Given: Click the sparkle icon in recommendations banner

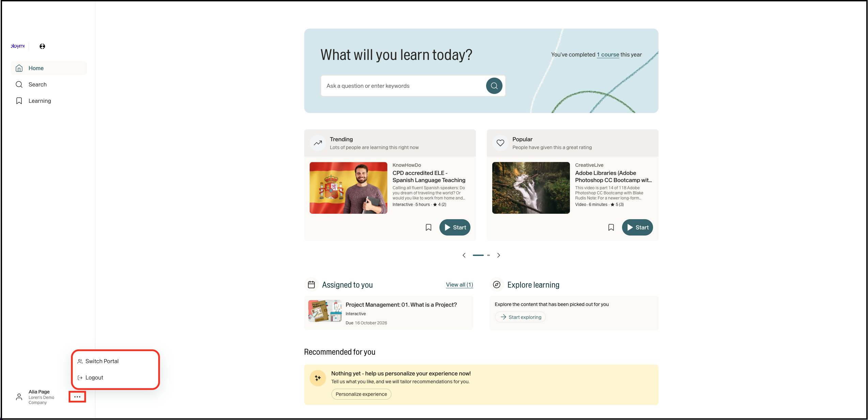Looking at the screenshot, I should coord(317,378).
